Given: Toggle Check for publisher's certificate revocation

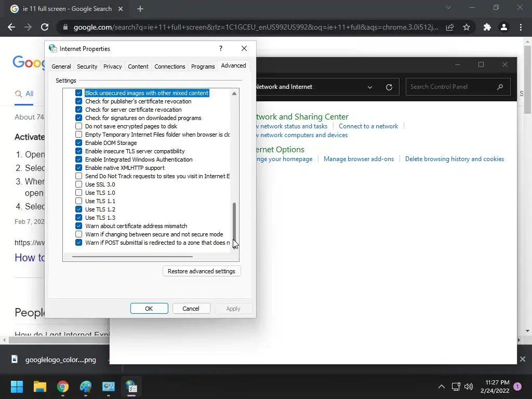Looking at the screenshot, I should click(79, 101).
